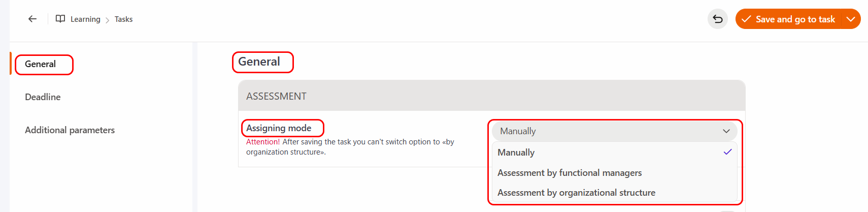The image size is (868, 212).
Task: Expand the Save button's dropdown arrow
Action: point(851,19)
